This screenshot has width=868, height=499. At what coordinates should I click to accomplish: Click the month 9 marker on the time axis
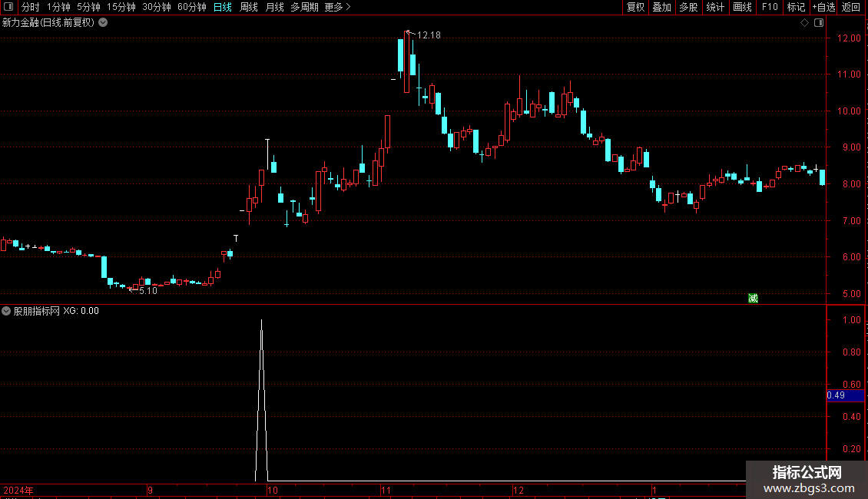pyautogui.click(x=150, y=490)
